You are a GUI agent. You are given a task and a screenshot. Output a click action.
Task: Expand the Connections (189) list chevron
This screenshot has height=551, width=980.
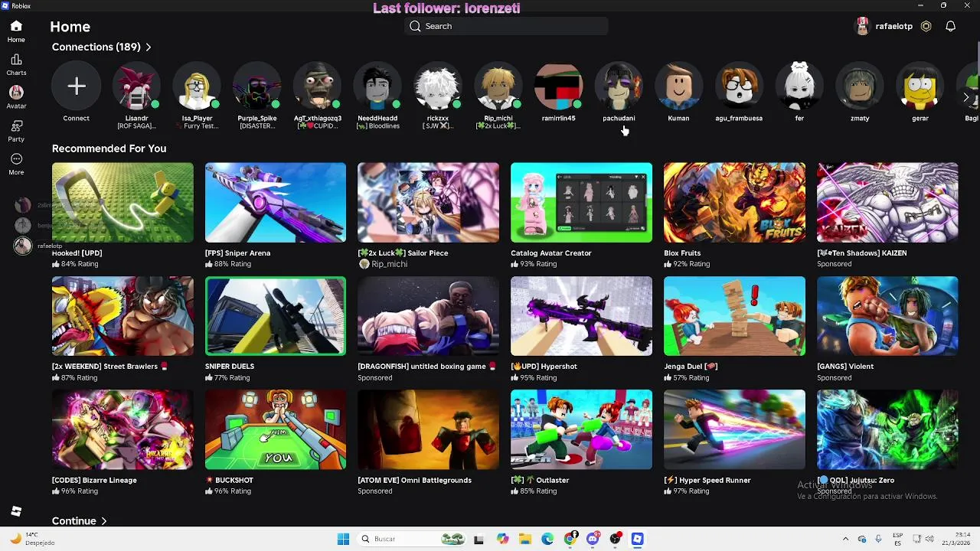[148, 47]
